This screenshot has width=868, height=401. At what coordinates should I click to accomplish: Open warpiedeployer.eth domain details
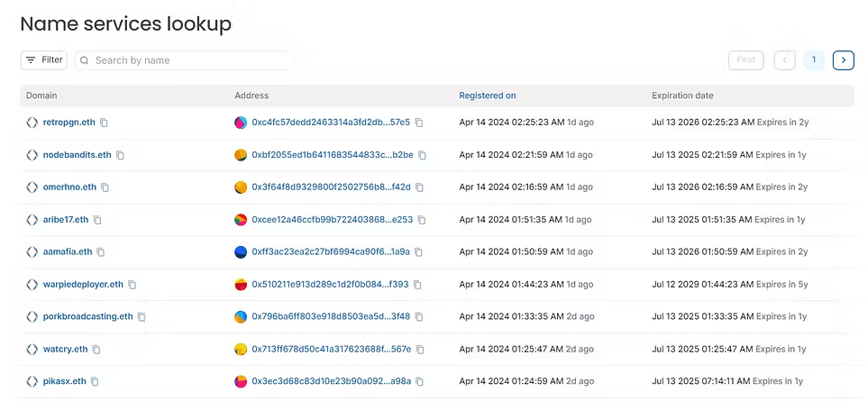[x=83, y=285]
